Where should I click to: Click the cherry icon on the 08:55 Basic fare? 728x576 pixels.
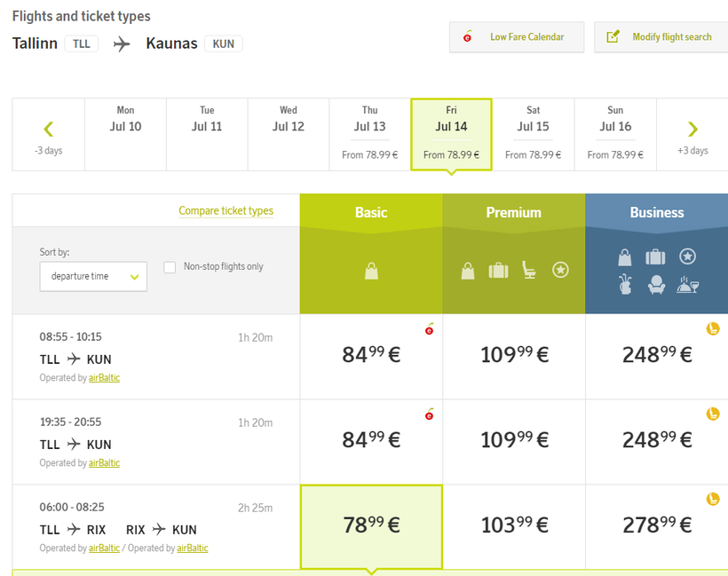click(x=430, y=329)
